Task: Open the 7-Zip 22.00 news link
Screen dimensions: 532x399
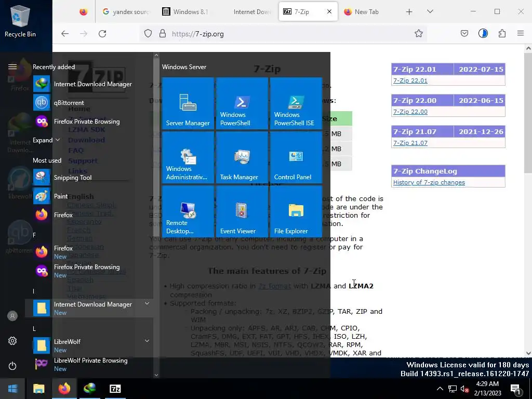Action: point(410,112)
